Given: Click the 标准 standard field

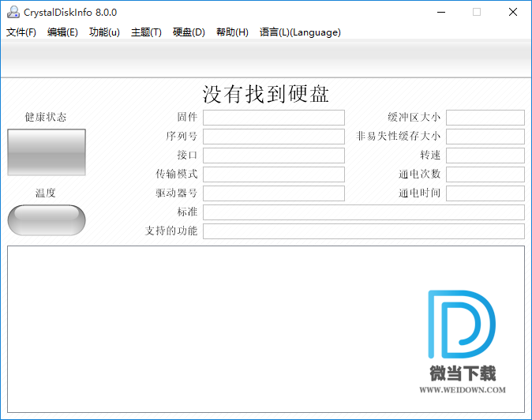Looking at the screenshot, I should tap(364, 212).
